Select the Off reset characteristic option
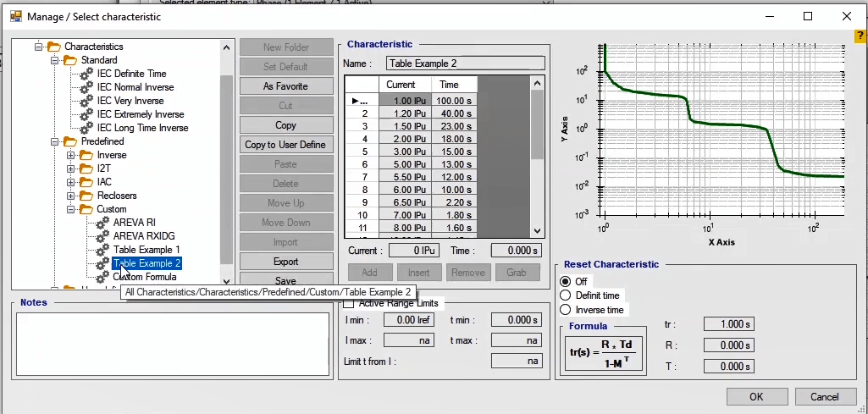 [x=566, y=281]
